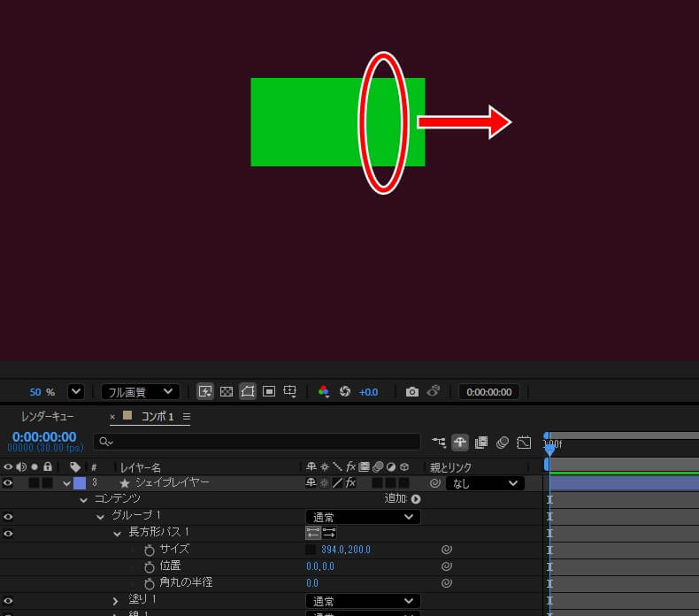Toggle mask and shape path visibility
699x616 pixels.
248,391
